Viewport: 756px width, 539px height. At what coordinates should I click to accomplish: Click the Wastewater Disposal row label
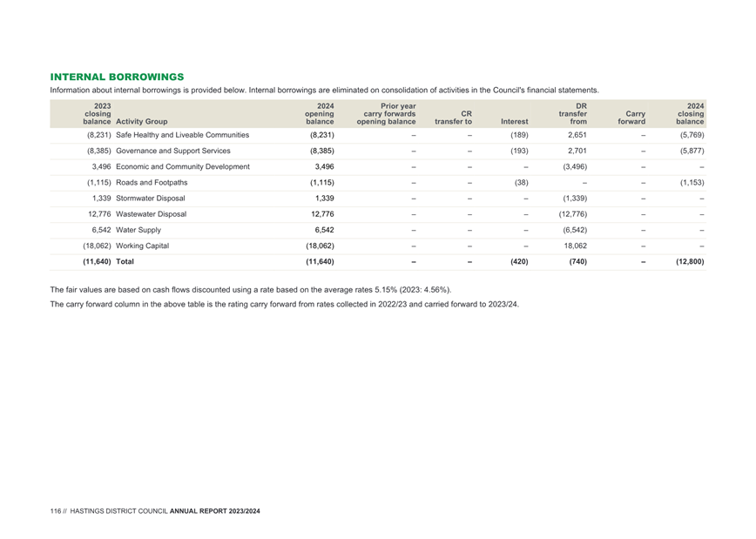pyautogui.click(x=151, y=214)
